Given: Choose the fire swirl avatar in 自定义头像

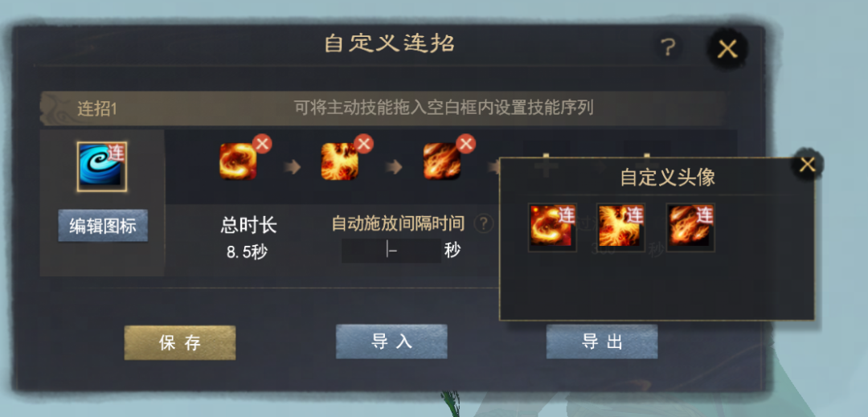Looking at the screenshot, I should [x=552, y=227].
